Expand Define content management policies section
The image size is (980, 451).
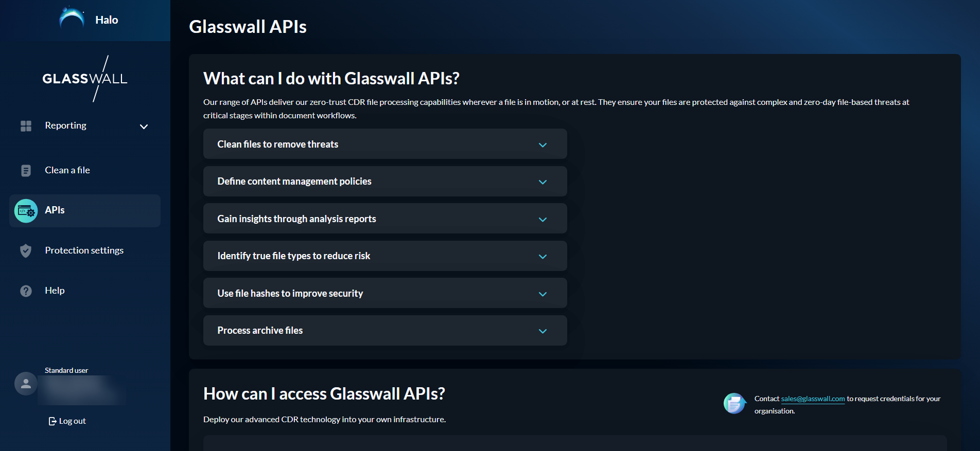[x=542, y=182]
